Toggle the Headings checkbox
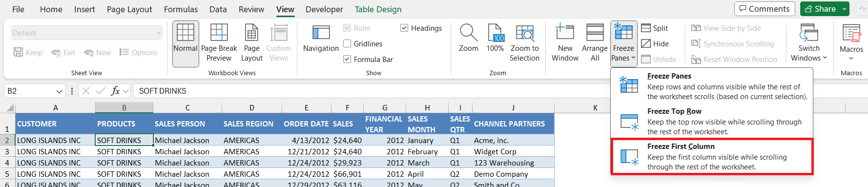This screenshot has height=187, width=868. click(x=404, y=28)
